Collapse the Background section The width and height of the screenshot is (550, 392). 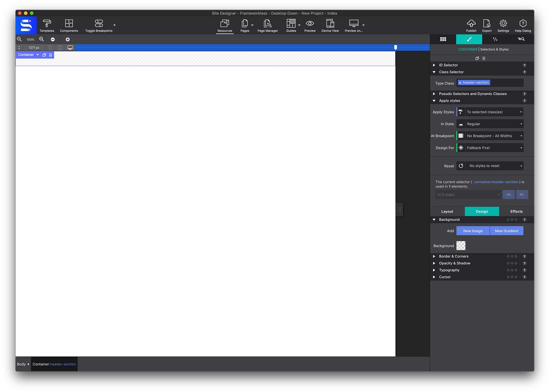[x=434, y=220]
